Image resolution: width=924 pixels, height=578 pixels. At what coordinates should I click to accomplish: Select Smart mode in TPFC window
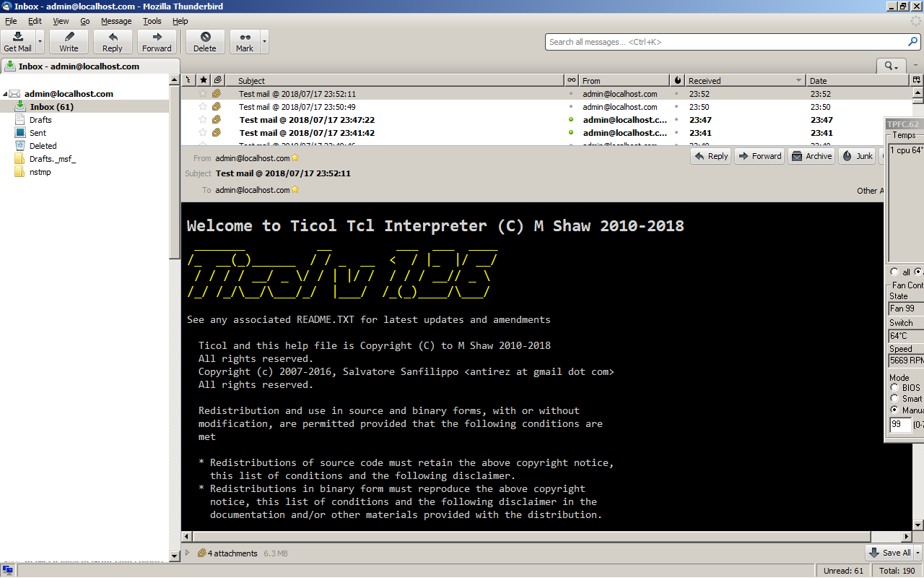click(x=895, y=398)
